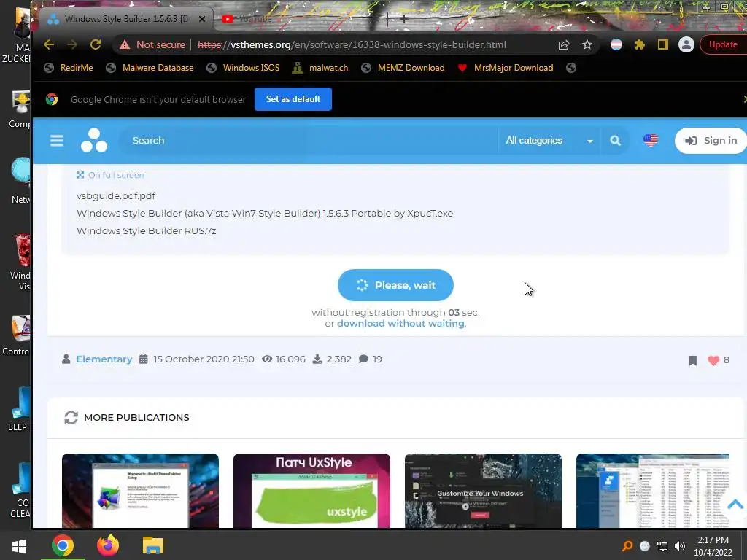Close the Windows Style Builder tab

202,19
